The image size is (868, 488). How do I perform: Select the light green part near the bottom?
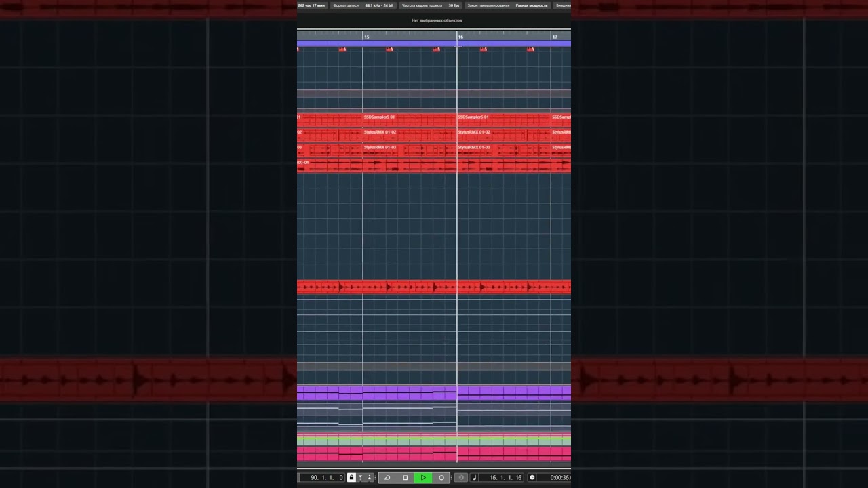pyautogui.click(x=434, y=441)
